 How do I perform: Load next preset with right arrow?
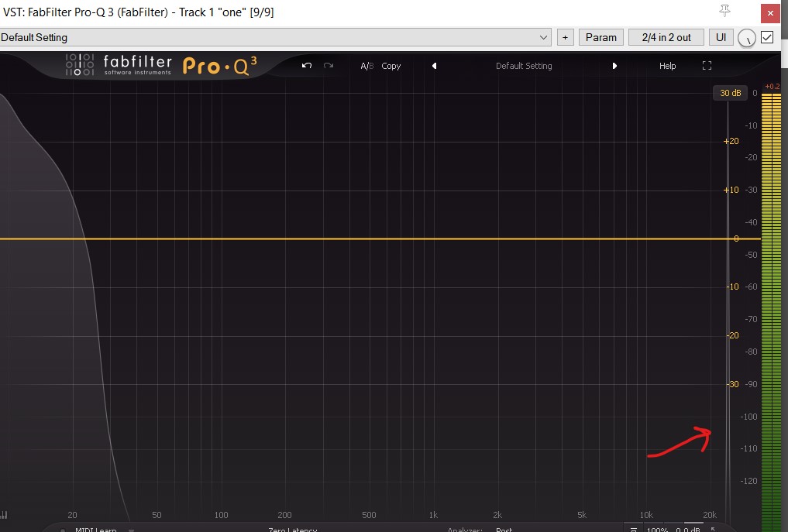pos(614,66)
